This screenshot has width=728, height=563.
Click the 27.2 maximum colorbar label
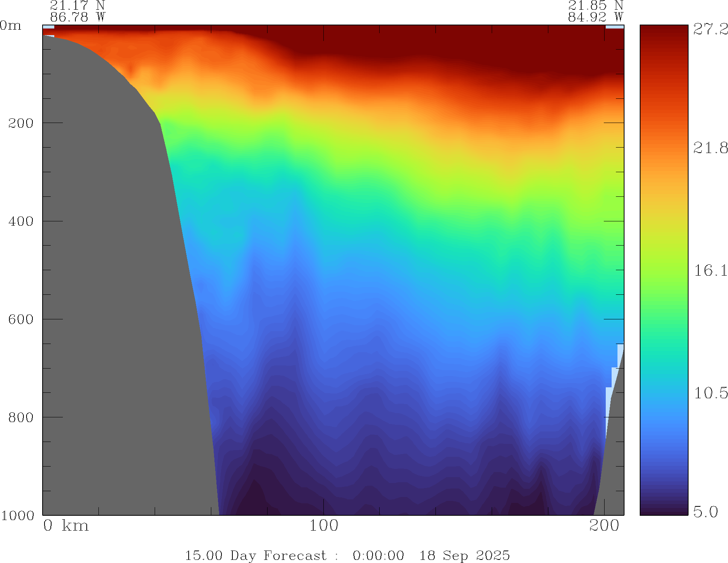coord(710,29)
